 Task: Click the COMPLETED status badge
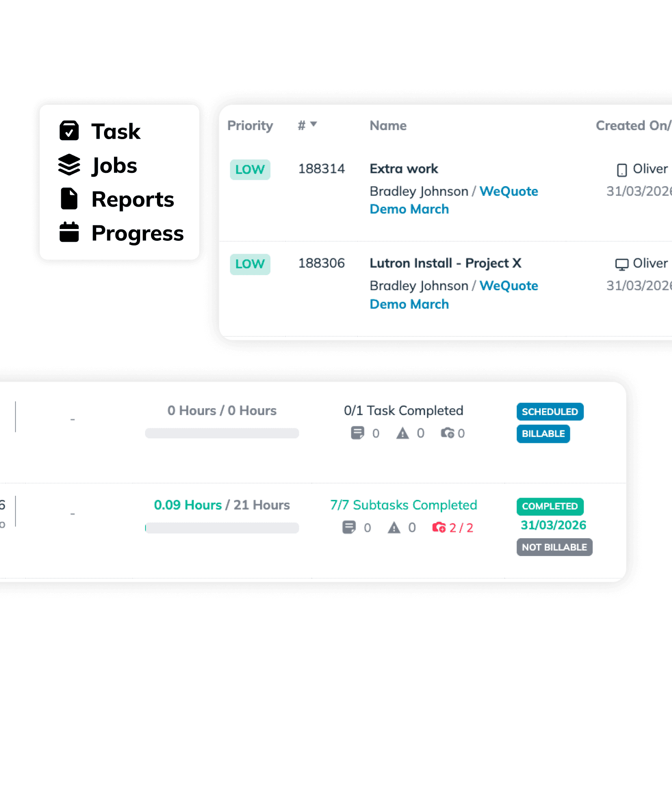[550, 506]
